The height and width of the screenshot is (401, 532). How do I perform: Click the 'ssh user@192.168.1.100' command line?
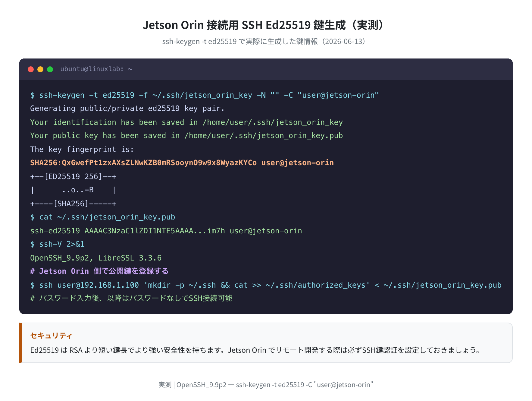tap(266, 285)
